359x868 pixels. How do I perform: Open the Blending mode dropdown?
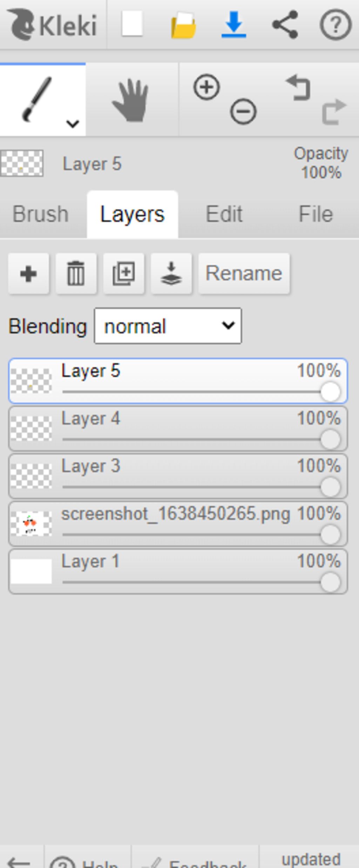point(168,326)
